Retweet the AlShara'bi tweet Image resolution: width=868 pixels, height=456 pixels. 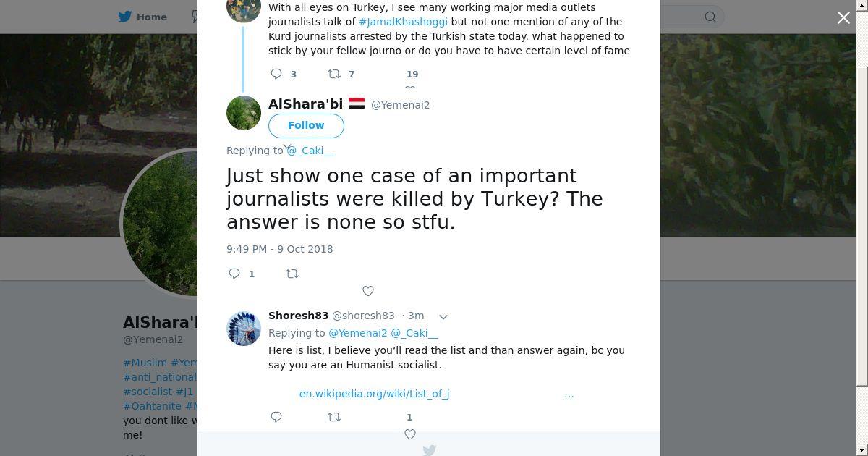[292, 274]
